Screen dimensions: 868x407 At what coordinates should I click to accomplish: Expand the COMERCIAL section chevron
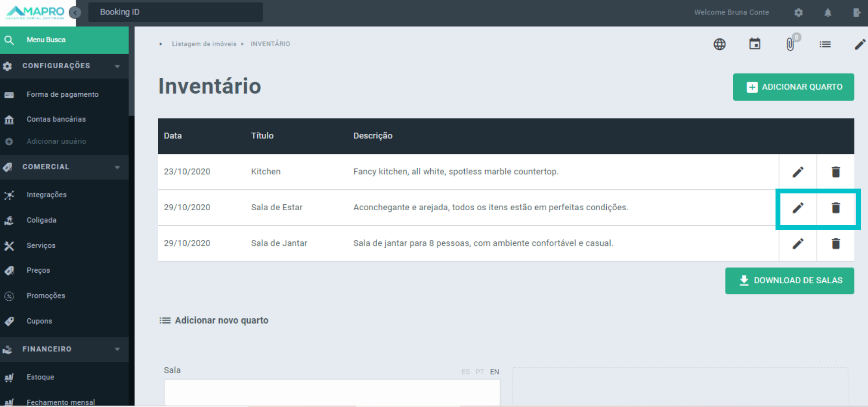pyautogui.click(x=117, y=167)
